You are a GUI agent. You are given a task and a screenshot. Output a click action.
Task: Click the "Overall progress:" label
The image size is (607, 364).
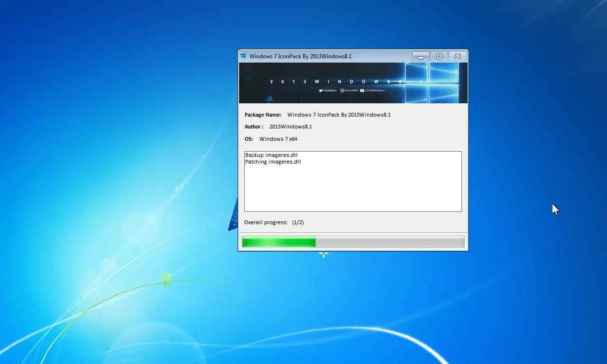[x=266, y=222]
